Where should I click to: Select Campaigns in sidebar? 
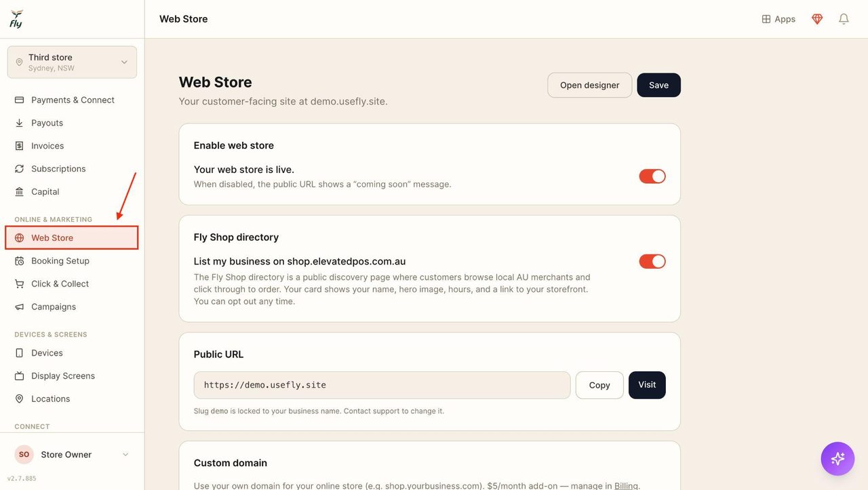(72, 307)
